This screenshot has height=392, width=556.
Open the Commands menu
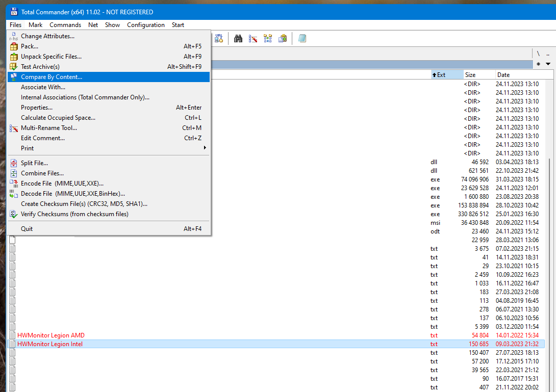65,25
